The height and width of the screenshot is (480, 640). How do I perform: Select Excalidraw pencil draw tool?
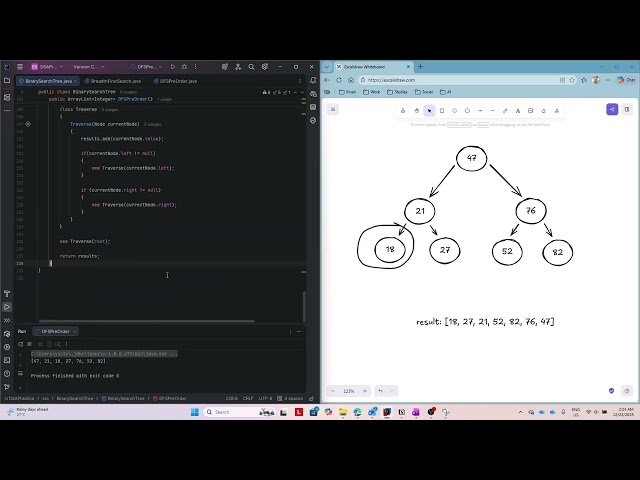pyautogui.click(x=505, y=111)
